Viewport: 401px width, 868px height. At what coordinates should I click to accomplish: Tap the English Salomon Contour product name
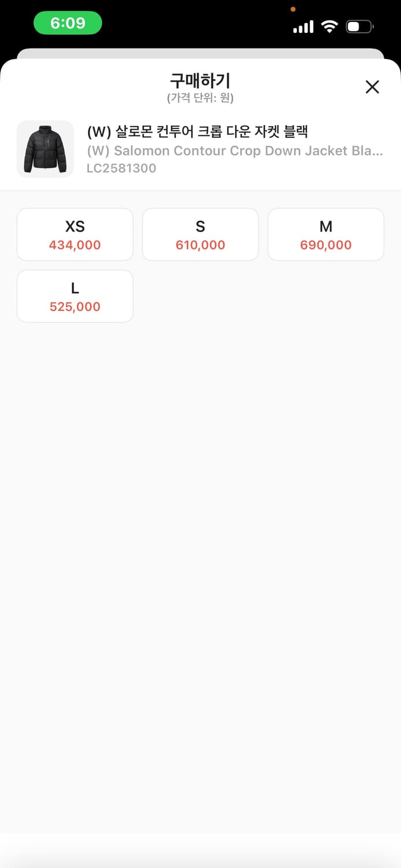[234, 151]
